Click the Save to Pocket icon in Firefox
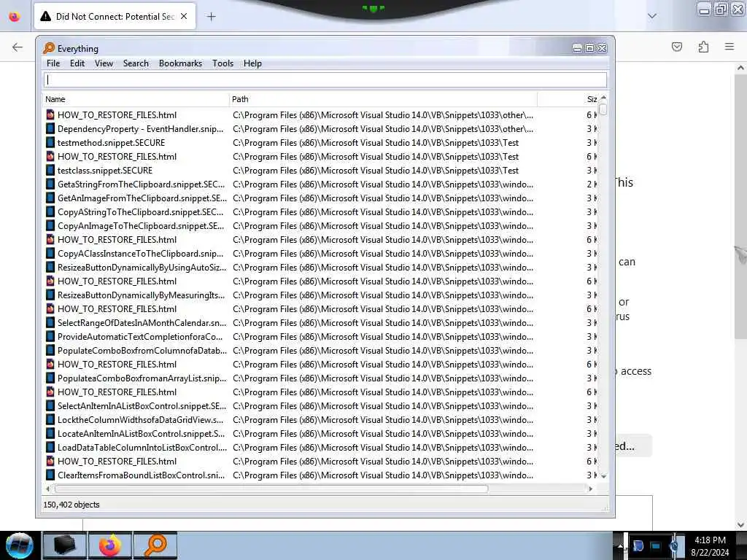Screen dimensions: 747x560 tap(676, 47)
